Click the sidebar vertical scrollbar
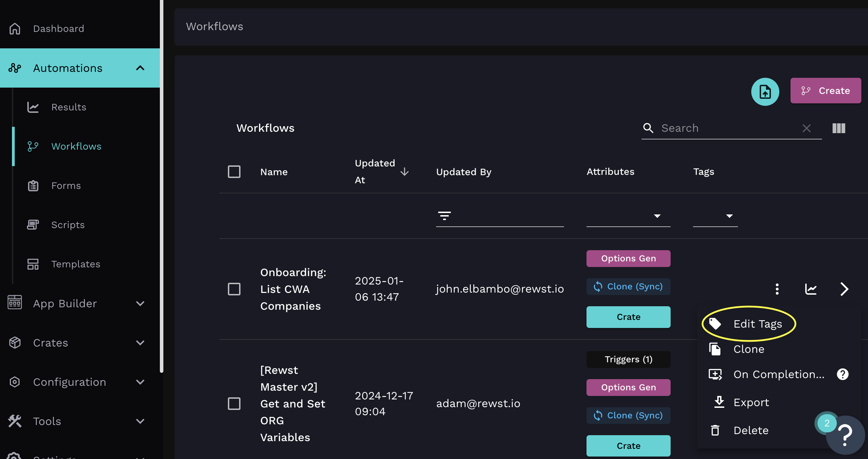The height and width of the screenshot is (459, 868). coord(161,186)
